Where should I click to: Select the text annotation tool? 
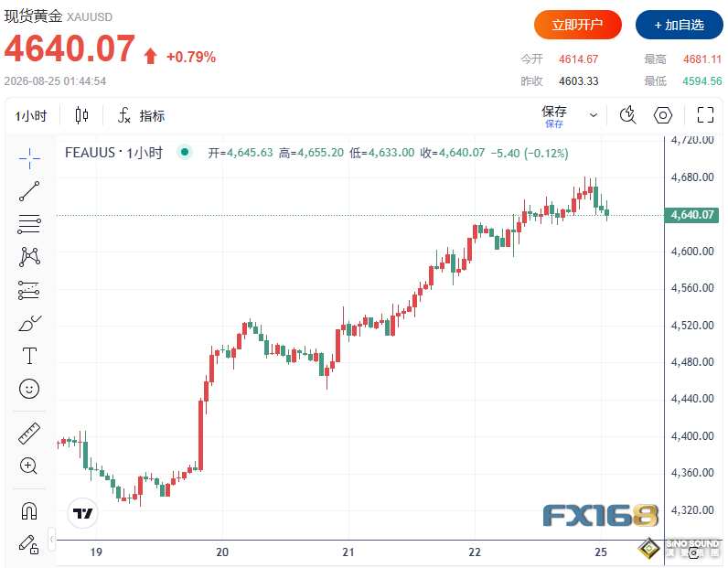click(x=29, y=356)
